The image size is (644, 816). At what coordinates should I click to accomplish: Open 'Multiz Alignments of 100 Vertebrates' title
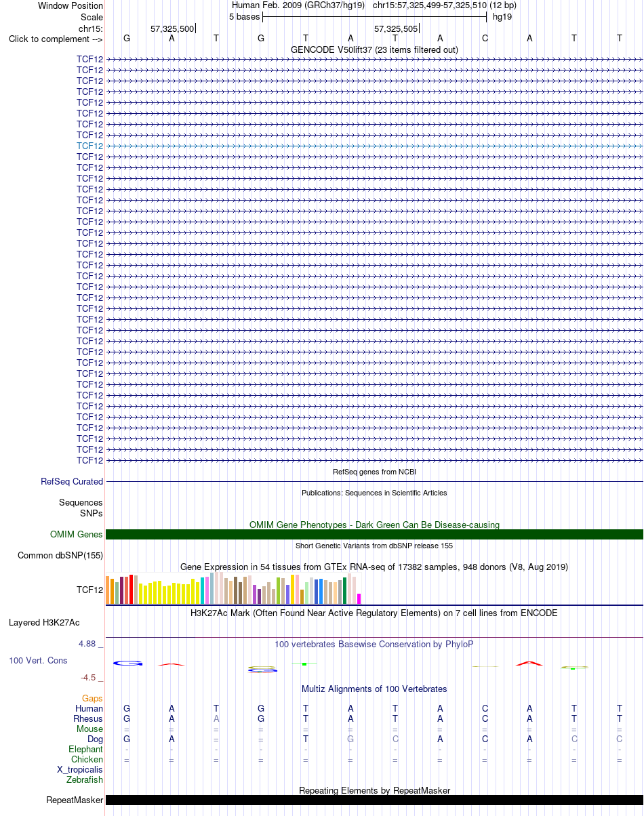[374, 689]
